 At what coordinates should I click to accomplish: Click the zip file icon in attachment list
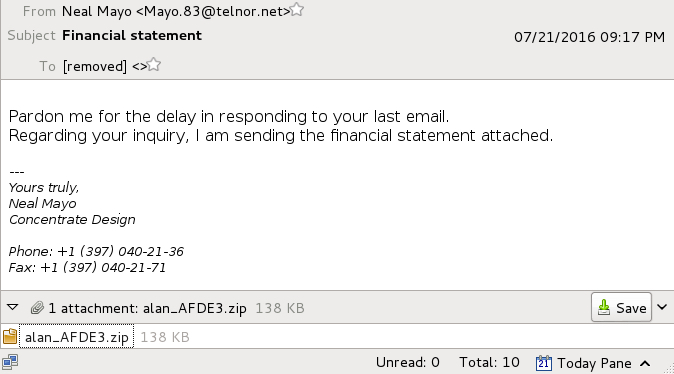pos(10,337)
